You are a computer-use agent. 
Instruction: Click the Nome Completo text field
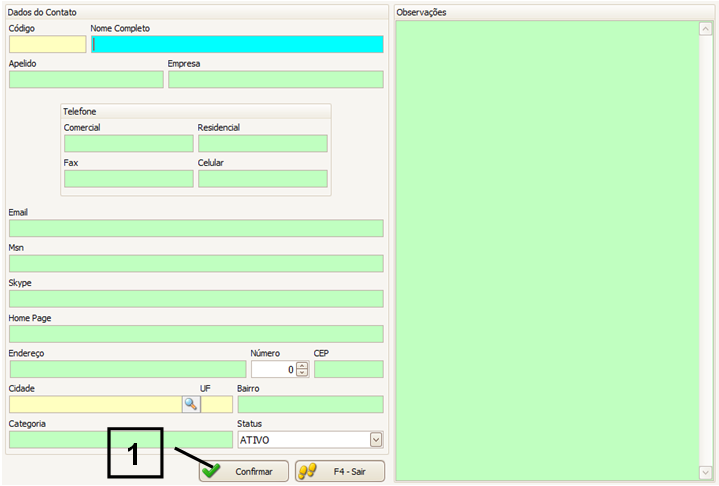pos(237,44)
